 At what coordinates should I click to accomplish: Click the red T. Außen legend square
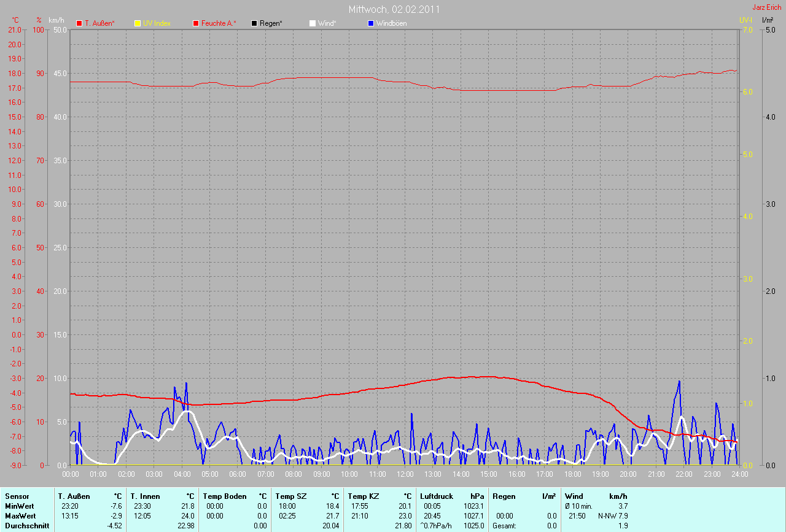(x=79, y=23)
